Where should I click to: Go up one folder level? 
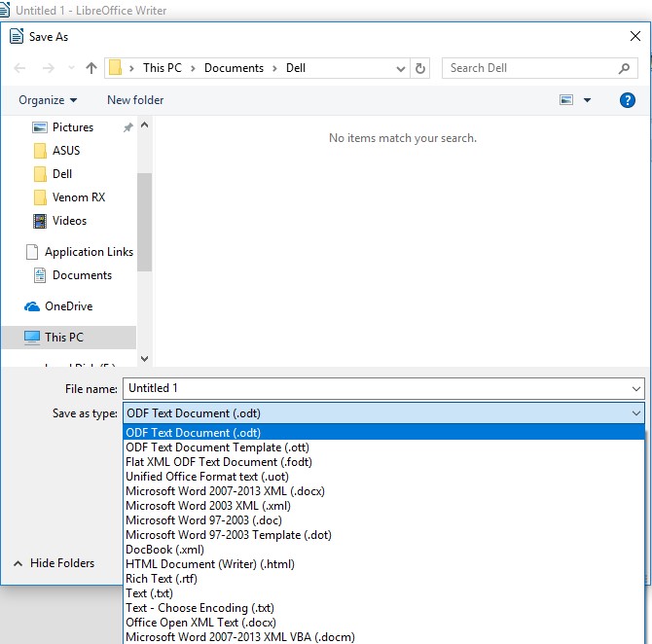pyautogui.click(x=91, y=68)
